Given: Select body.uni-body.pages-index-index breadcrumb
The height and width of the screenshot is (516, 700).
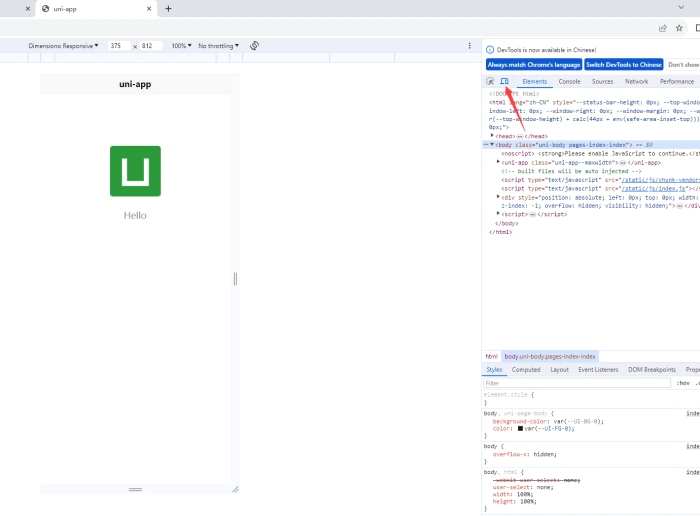Looking at the screenshot, I should pyautogui.click(x=550, y=356).
